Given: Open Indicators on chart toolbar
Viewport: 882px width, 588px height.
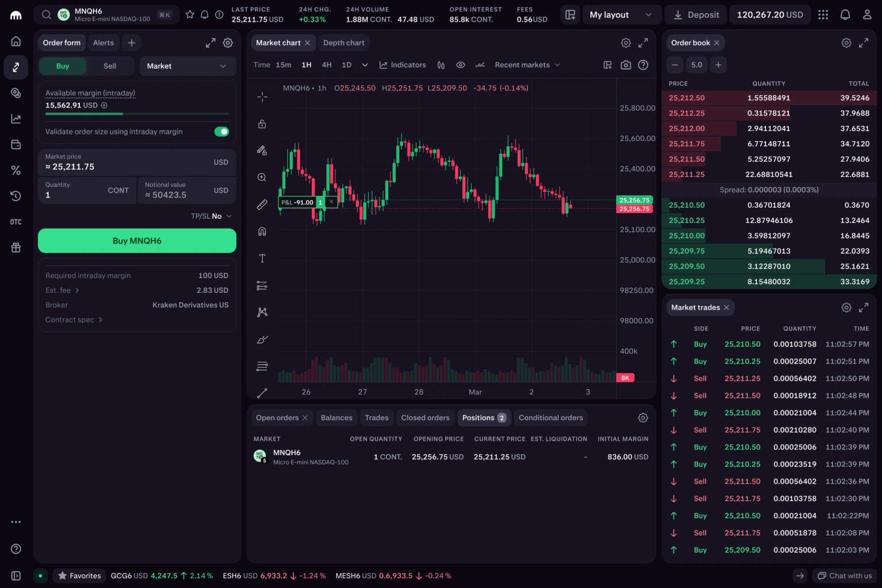Looking at the screenshot, I should [x=403, y=65].
